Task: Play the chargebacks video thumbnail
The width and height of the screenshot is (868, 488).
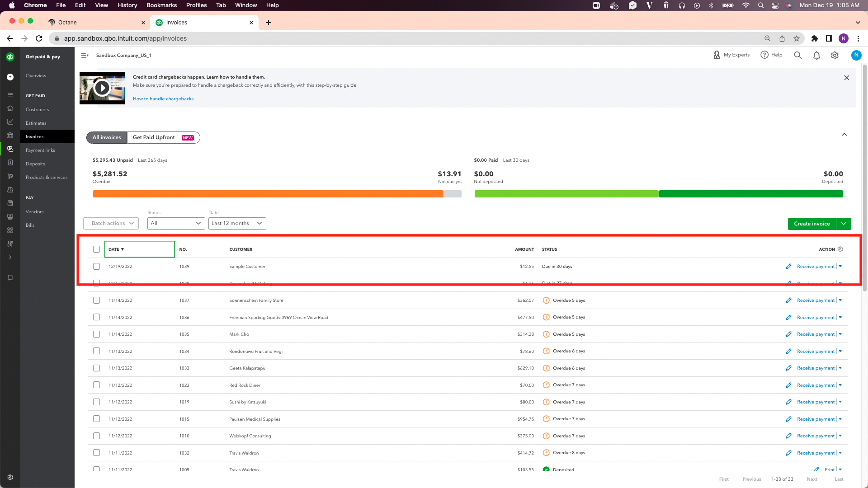Action: pos(102,88)
